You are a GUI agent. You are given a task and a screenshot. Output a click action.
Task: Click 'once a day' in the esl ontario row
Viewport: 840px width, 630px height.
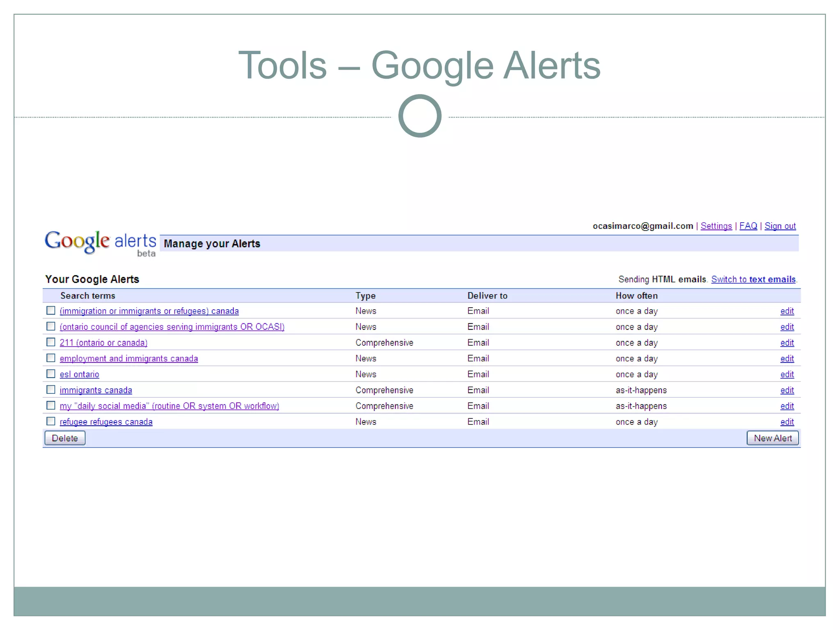pyautogui.click(x=637, y=374)
